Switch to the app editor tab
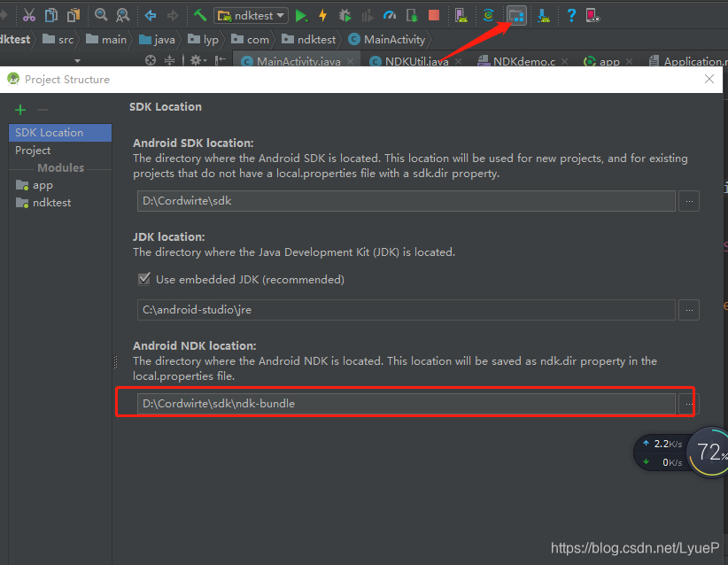Screen dimensions: 728x565 coord(609,61)
